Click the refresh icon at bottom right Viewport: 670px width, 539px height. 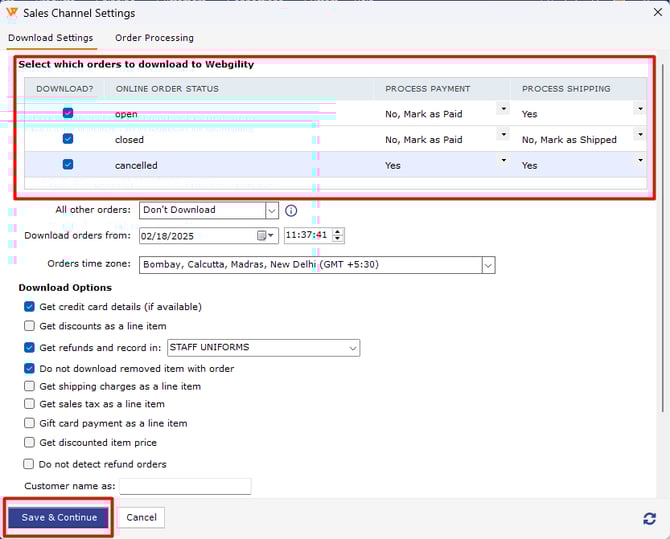pyautogui.click(x=649, y=518)
